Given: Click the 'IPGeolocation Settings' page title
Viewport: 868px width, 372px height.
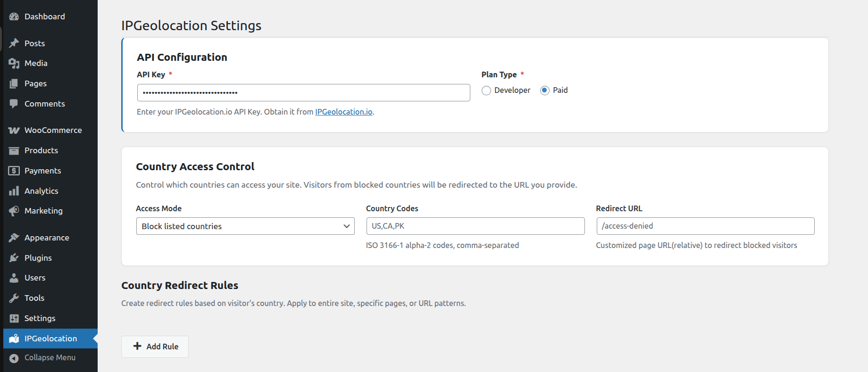Looking at the screenshot, I should (191, 25).
